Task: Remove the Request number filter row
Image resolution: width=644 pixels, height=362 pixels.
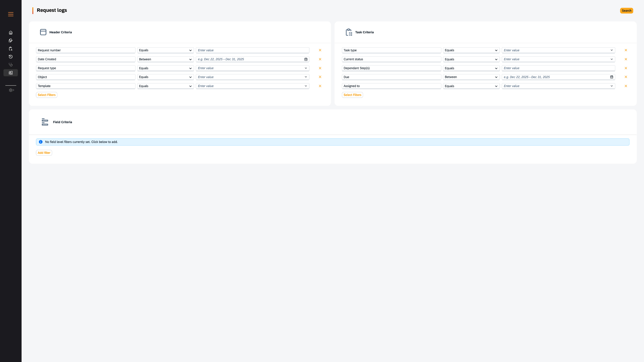Action: 320,50
